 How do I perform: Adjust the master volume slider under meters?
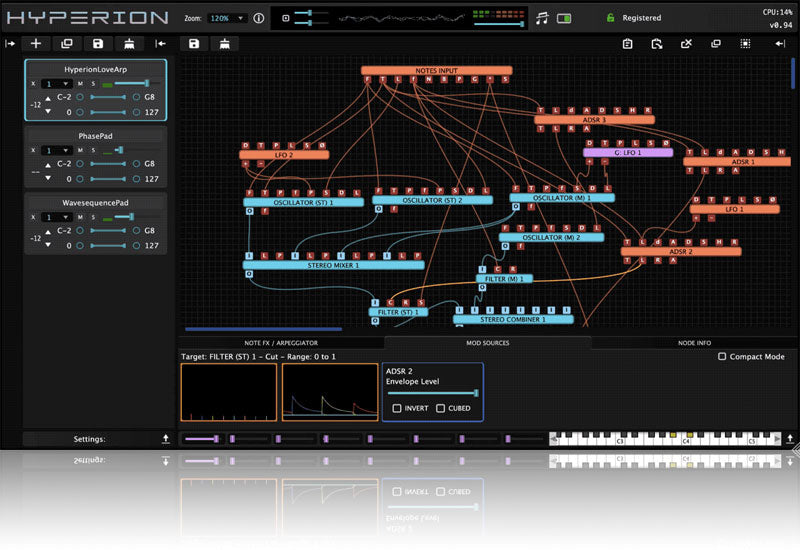(x=498, y=24)
